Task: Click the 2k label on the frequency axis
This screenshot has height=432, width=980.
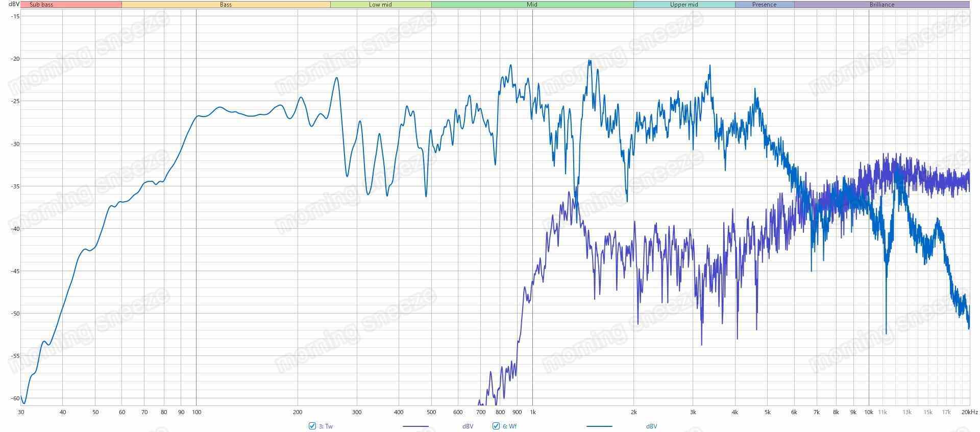Action: click(633, 412)
